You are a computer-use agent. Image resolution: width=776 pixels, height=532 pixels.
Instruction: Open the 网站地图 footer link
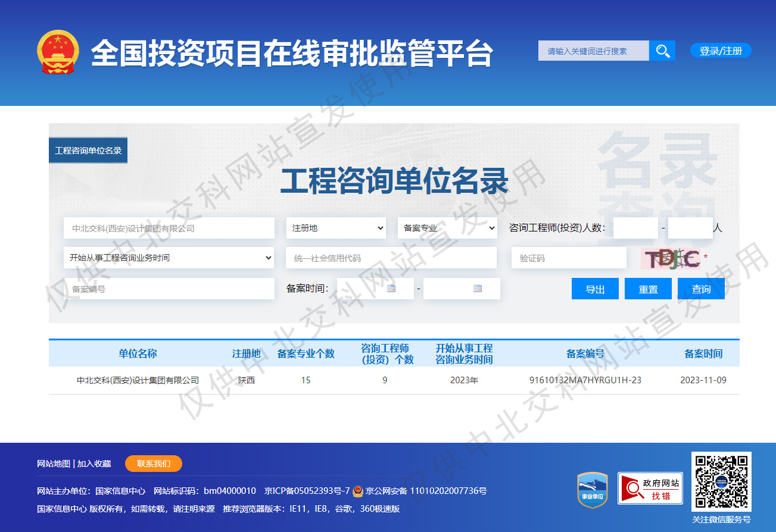pyautogui.click(x=54, y=464)
